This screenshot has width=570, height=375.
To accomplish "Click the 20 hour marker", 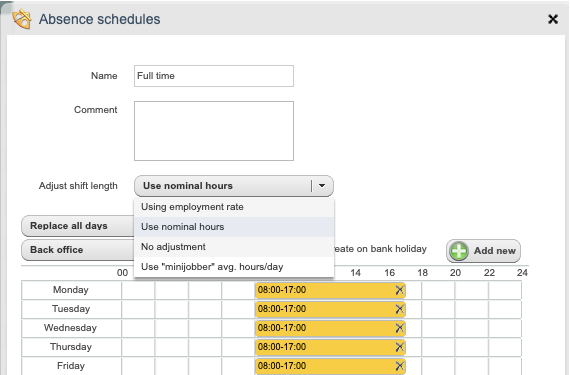I will coord(455,273).
